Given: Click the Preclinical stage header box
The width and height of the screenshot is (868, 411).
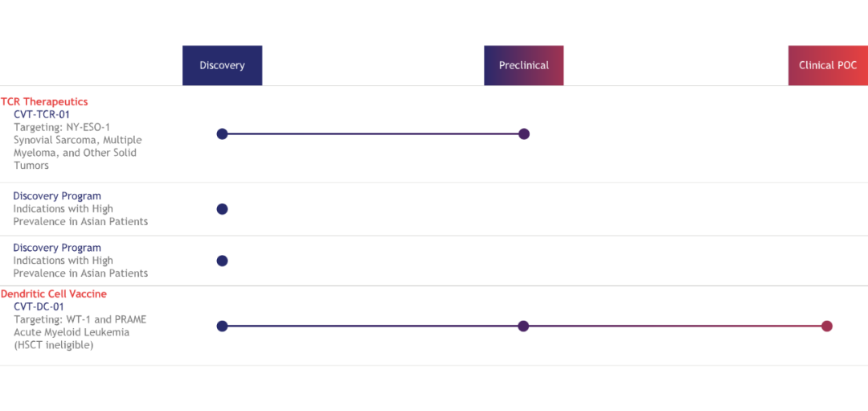Looking at the screenshot, I should (524, 65).
